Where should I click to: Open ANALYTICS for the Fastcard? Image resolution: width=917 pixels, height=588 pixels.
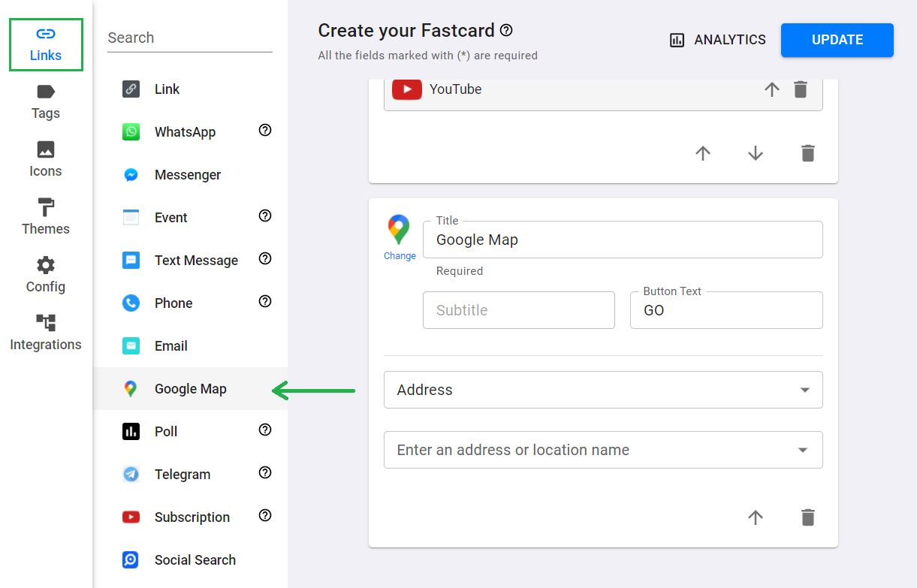(717, 40)
